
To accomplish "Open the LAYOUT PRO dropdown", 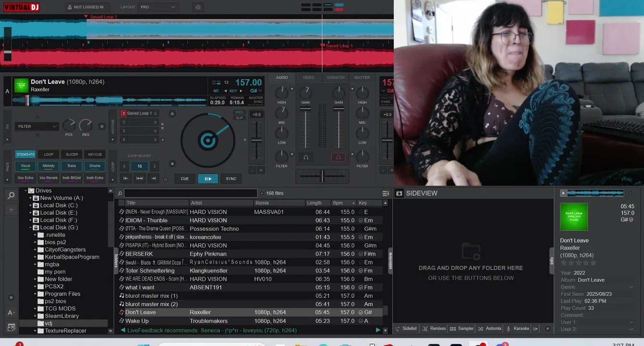I will (x=158, y=7).
